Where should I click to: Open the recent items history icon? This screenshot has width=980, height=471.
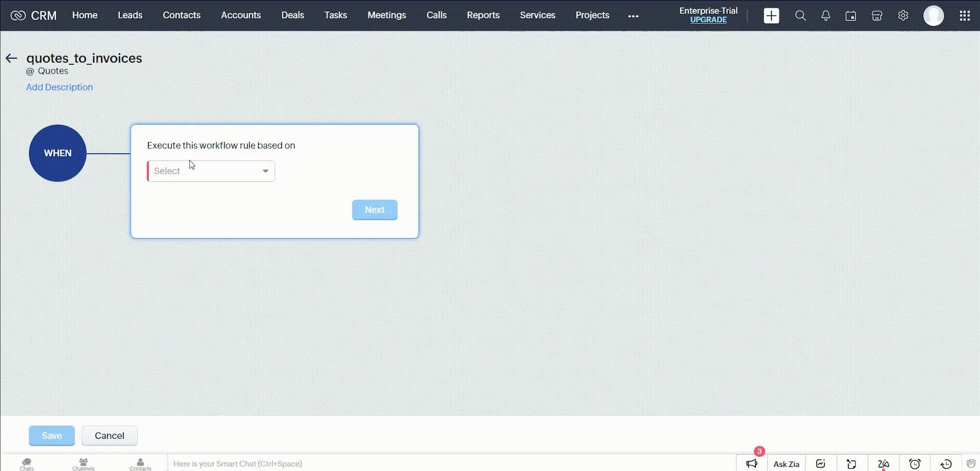tap(946, 463)
